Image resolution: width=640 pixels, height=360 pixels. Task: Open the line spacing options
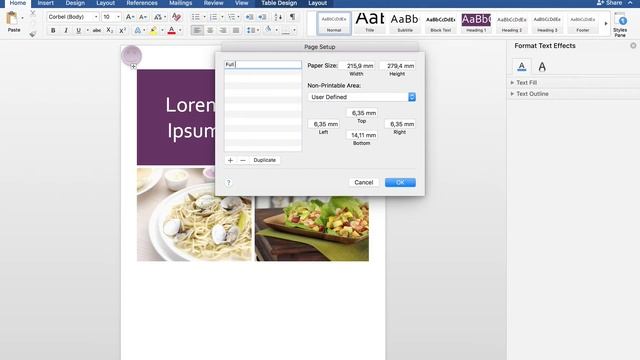pos(251,30)
